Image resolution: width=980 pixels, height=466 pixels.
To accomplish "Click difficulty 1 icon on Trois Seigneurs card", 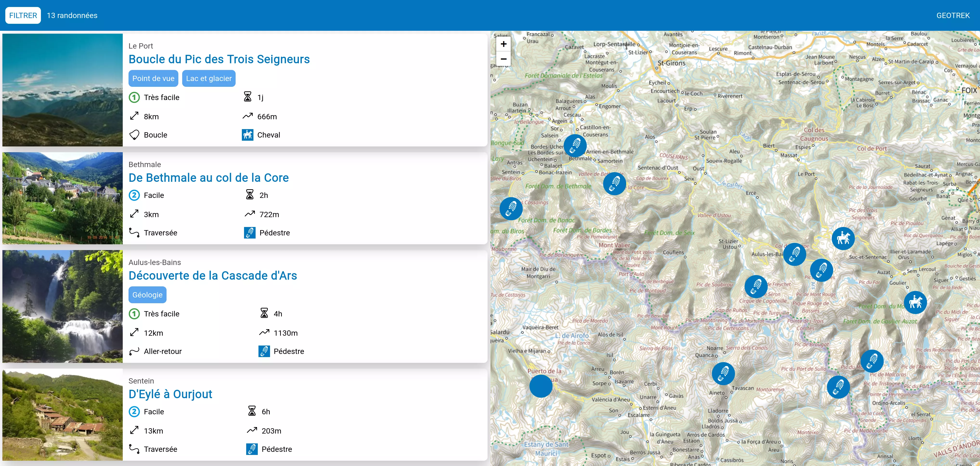I will [x=134, y=97].
